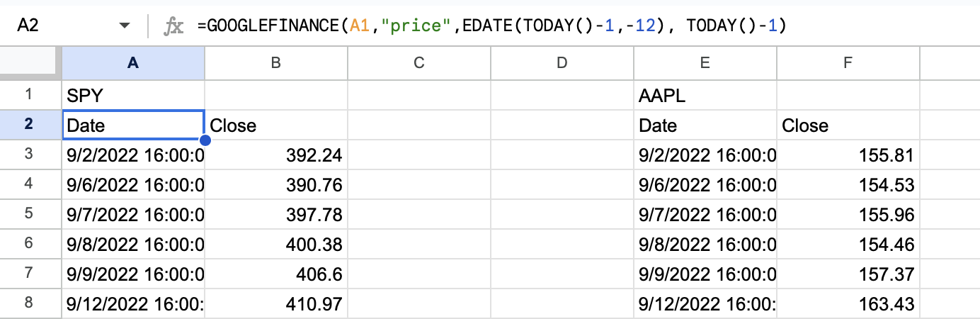The height and width of the screenshot is (319, 980).
Task: Select row 5 header
Action: pos(30,214)
